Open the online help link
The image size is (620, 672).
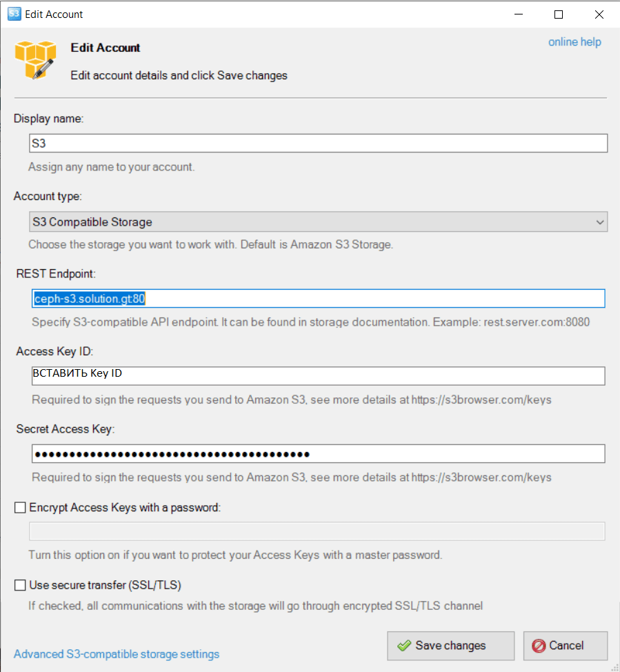pos(574,42)
